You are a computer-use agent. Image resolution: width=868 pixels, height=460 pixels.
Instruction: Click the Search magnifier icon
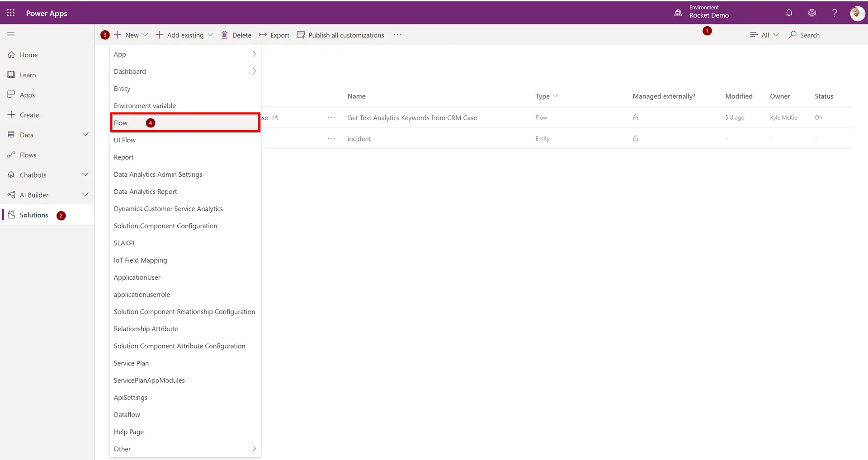(793, 35)
